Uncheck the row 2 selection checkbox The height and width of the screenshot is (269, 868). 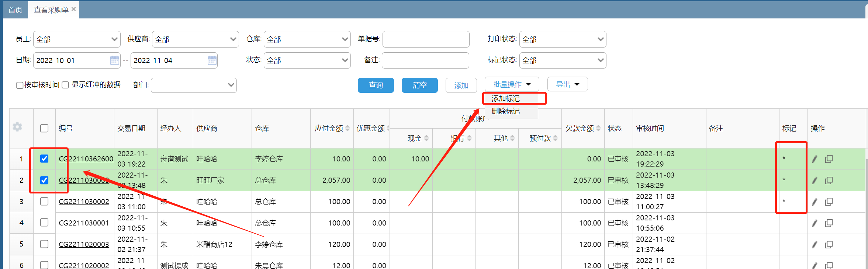44,180
